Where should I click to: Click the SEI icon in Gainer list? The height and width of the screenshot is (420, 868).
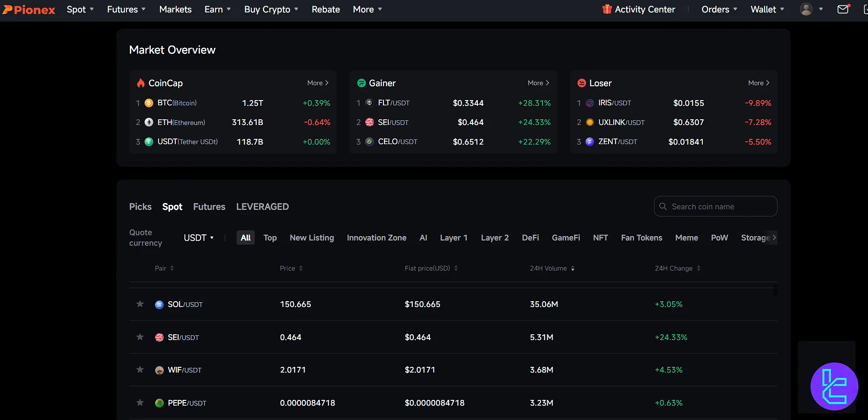(x=370, y=122)
